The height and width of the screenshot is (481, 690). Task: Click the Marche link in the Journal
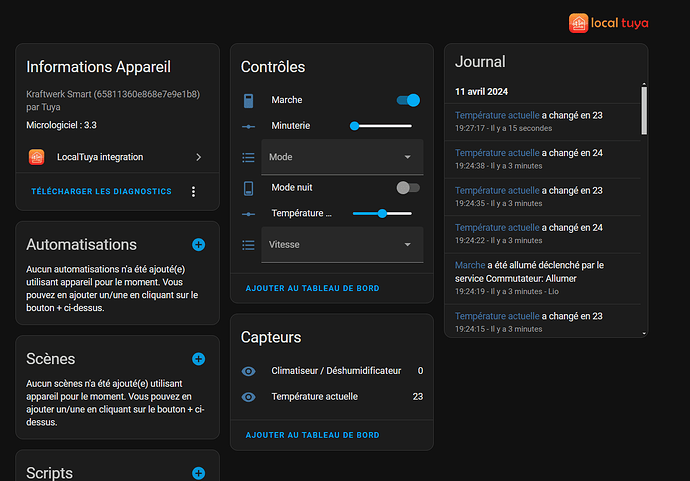(470, 265)
